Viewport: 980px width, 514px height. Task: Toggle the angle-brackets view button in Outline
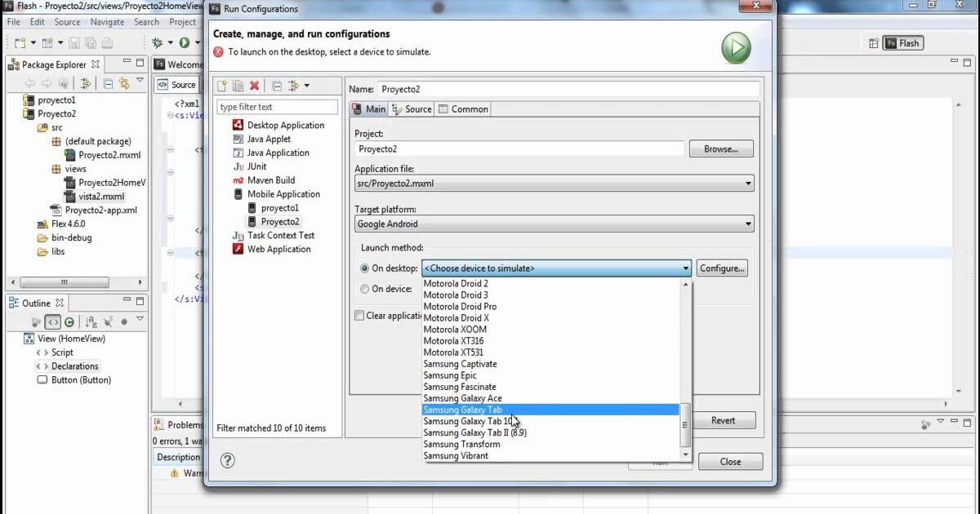(52, 322)
